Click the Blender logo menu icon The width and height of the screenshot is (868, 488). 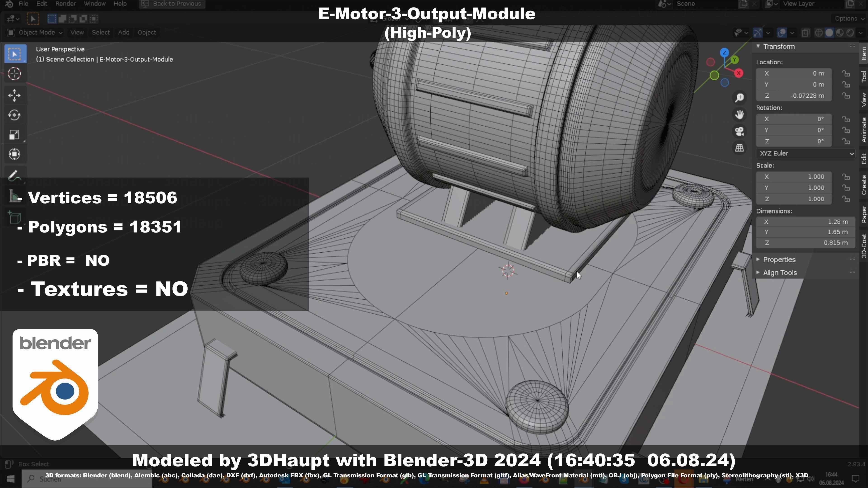tap(9, 4)
